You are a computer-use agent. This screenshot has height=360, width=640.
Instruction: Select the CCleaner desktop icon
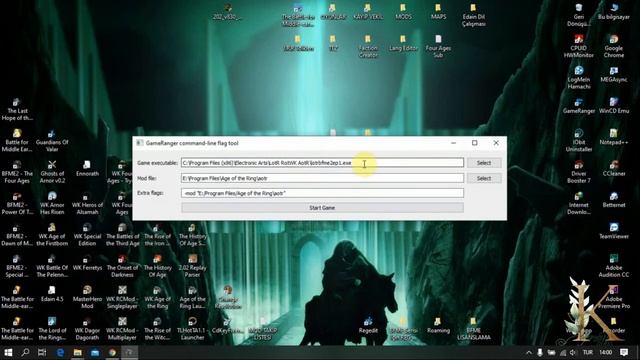tap(613, 168)
